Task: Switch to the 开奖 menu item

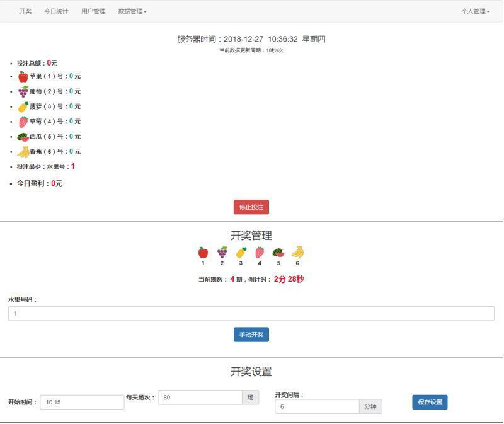Action: coord(25,11)
